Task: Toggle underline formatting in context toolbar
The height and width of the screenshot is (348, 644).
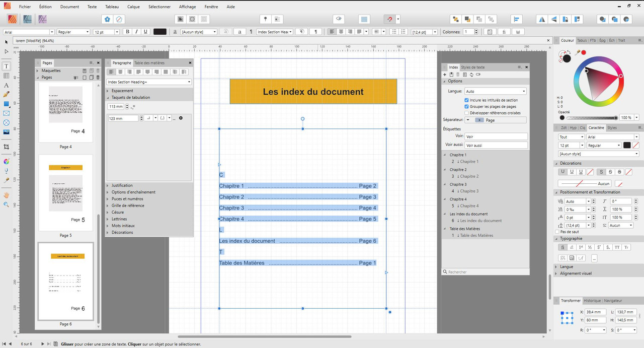Action: click(x=146, y=32)
